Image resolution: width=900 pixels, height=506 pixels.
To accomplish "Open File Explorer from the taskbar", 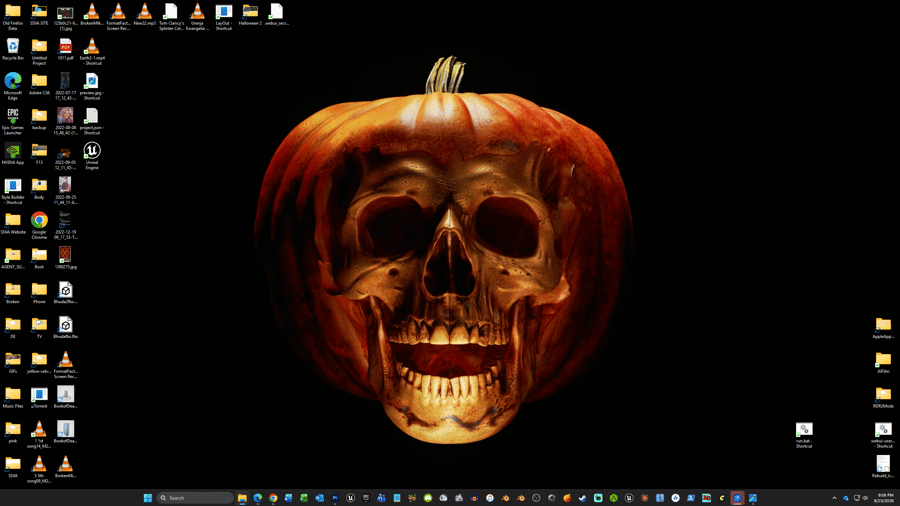I will click(x=242, y=498).
